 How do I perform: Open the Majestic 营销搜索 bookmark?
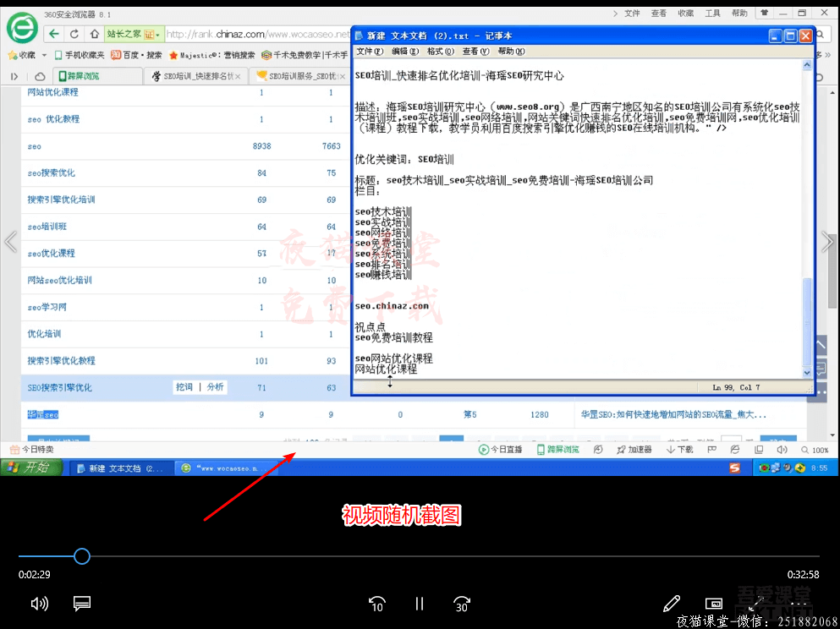click(211, 55)
